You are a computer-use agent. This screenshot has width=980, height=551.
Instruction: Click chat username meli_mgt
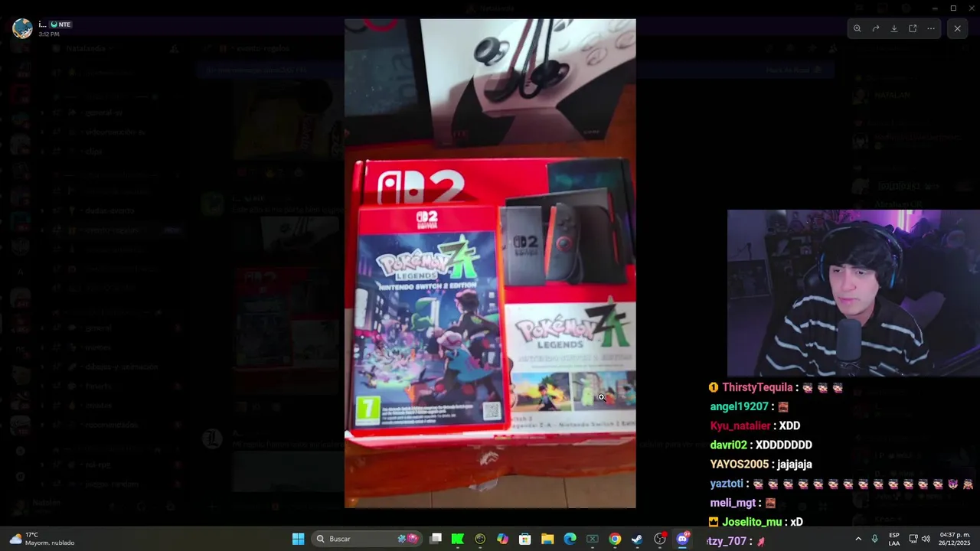pyautogui.click(x=733, y=503)
